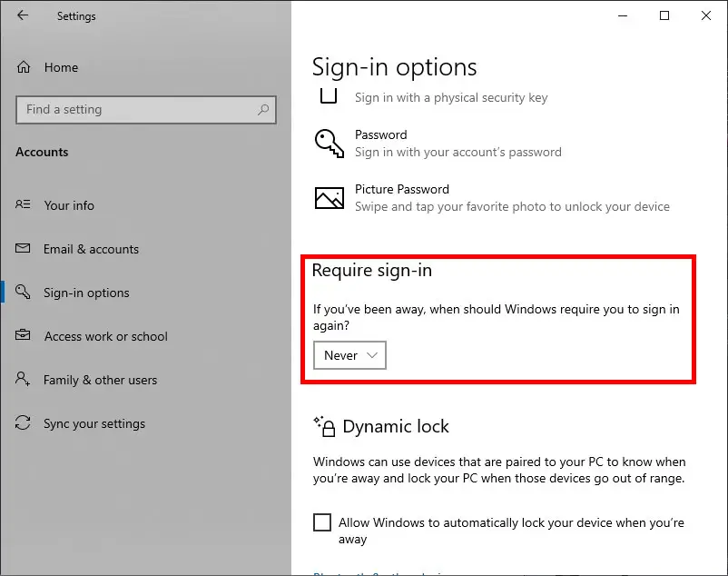Open Family & other users page
The height and width of the screenshot is (576, 728).
click(100, 380)
